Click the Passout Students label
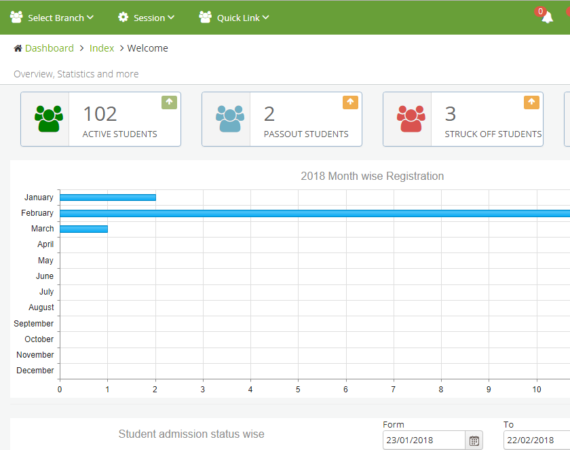The image size is (570, 450). pyautogui.click(x=306, y=134)
